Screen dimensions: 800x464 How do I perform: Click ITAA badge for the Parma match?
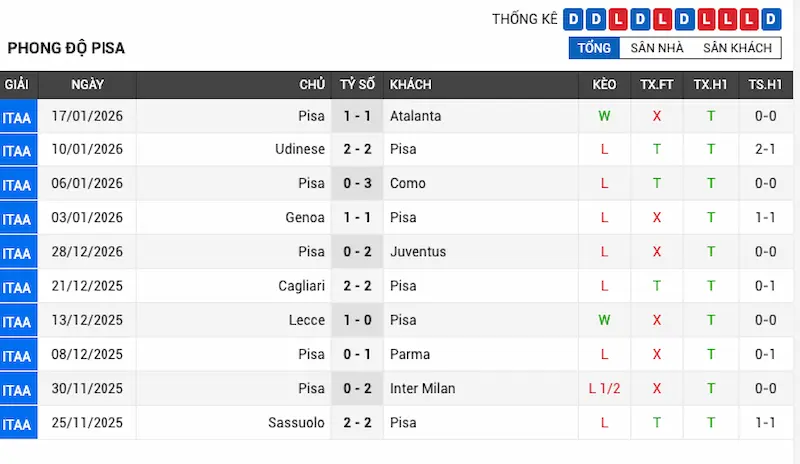(17, 356)
